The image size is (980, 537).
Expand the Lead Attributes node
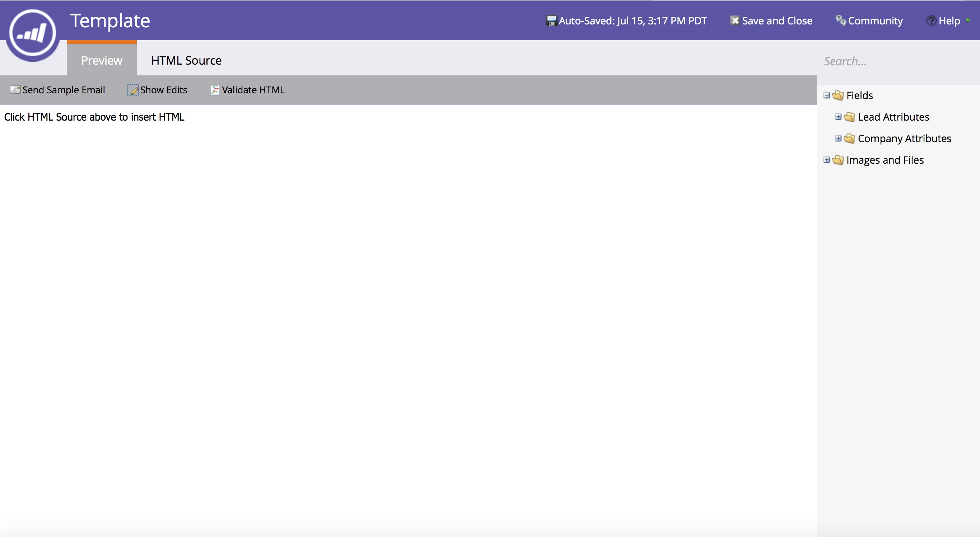pos(838,117)
